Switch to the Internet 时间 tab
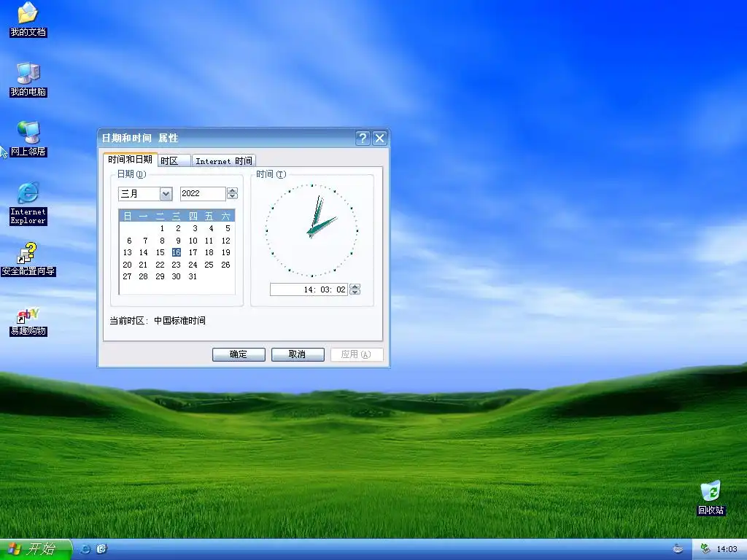Viewport: 747px width, 560px height. 223,161
